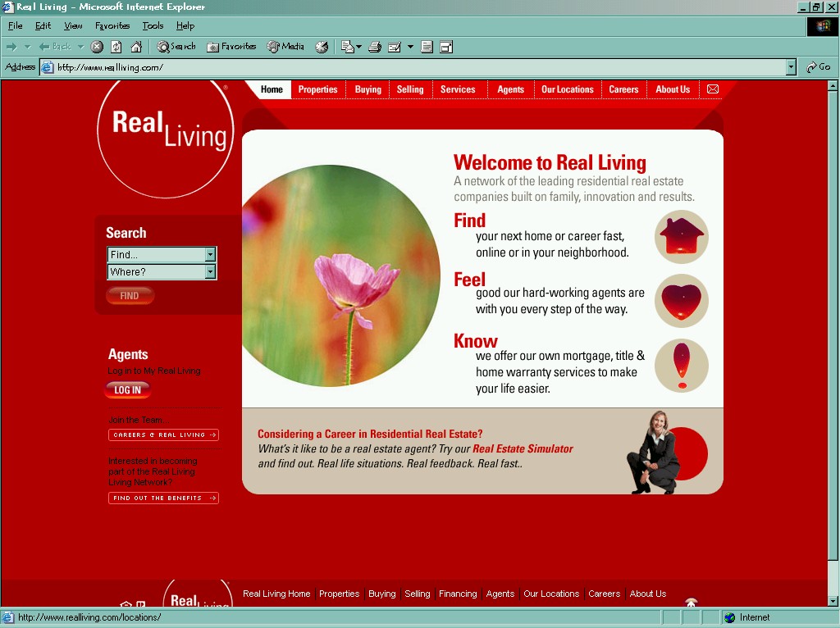Expand the Back button history arrow
The image size is (840, 628).
tap(81, 47)
